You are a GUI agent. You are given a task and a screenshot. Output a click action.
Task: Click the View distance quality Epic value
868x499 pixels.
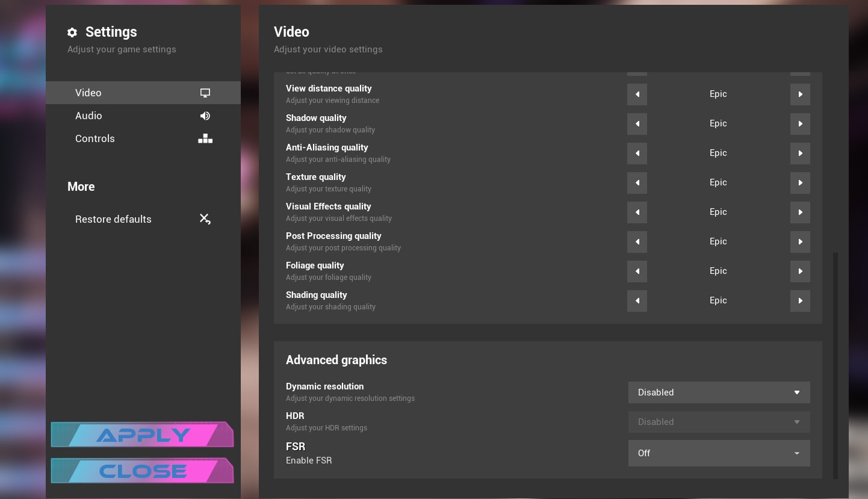point(718,94)
